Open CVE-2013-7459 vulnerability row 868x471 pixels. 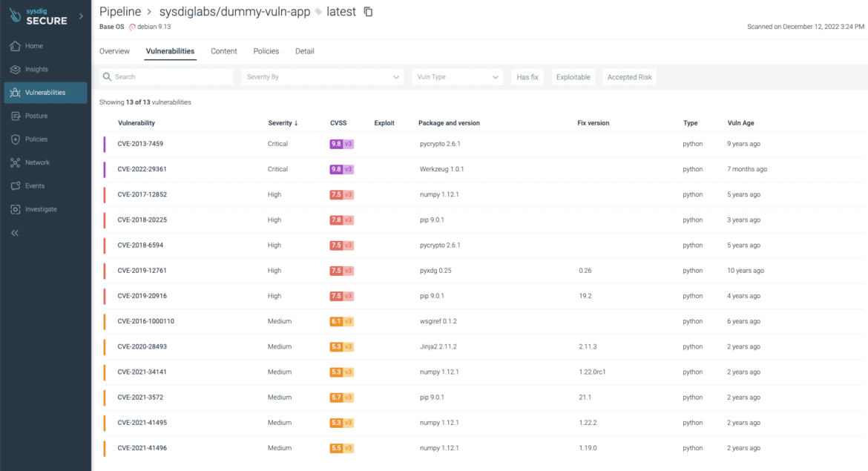(x=483, y=144)
